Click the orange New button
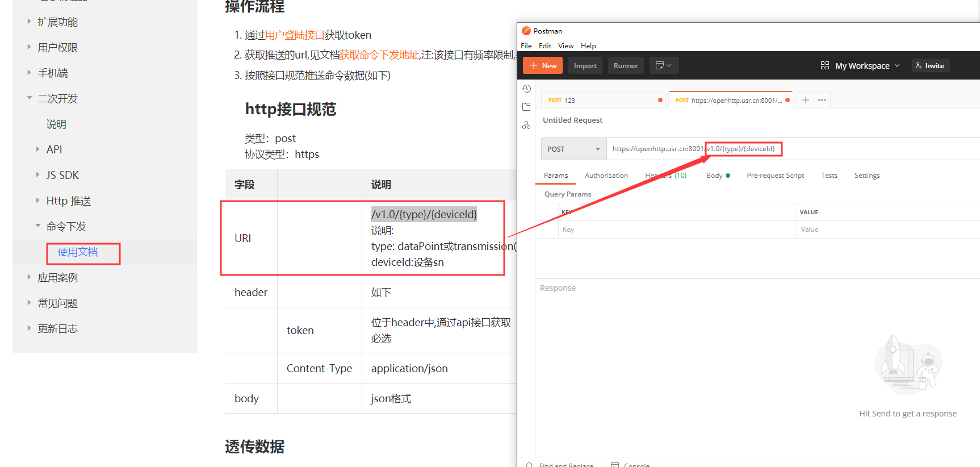 pos(543,65)
